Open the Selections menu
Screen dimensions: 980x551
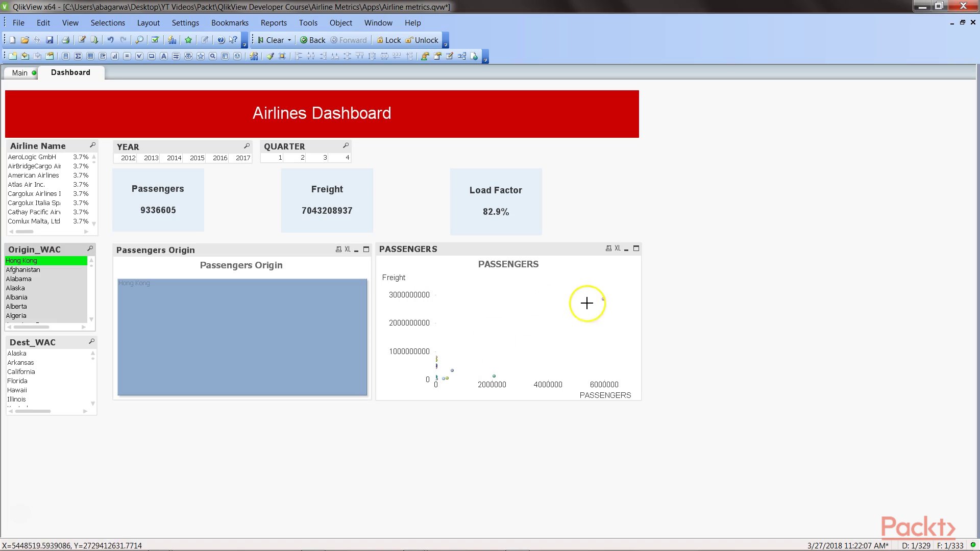tap(108, 23)
